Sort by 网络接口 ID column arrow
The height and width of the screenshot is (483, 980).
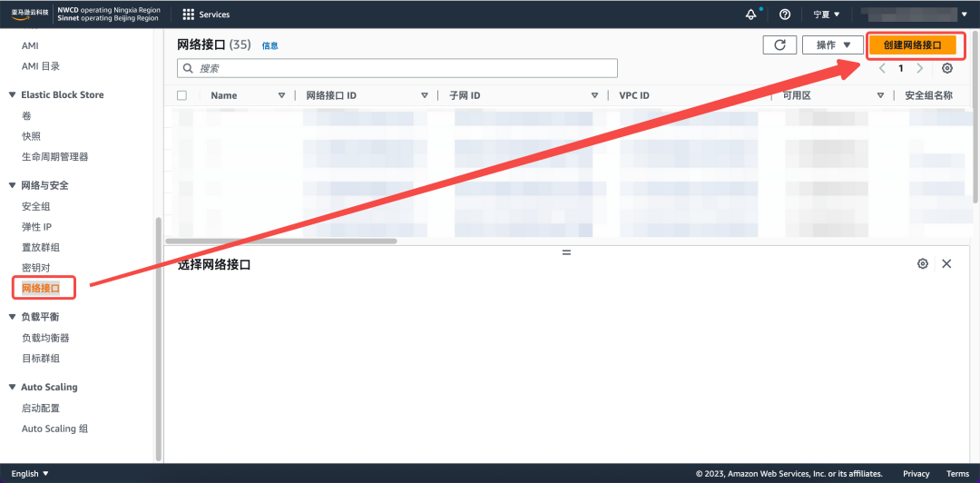tap(425, 95)
